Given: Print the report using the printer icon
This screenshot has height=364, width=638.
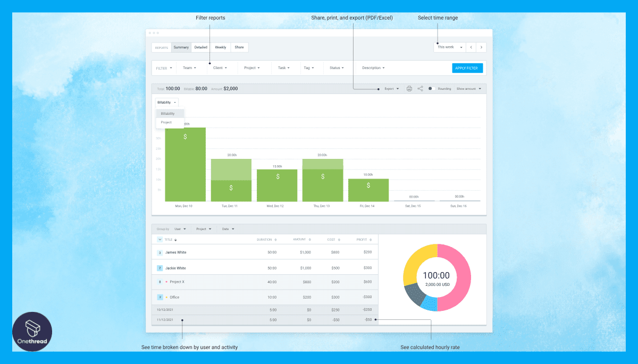Looking at the screenshot, I should click(x=409, y=88).
